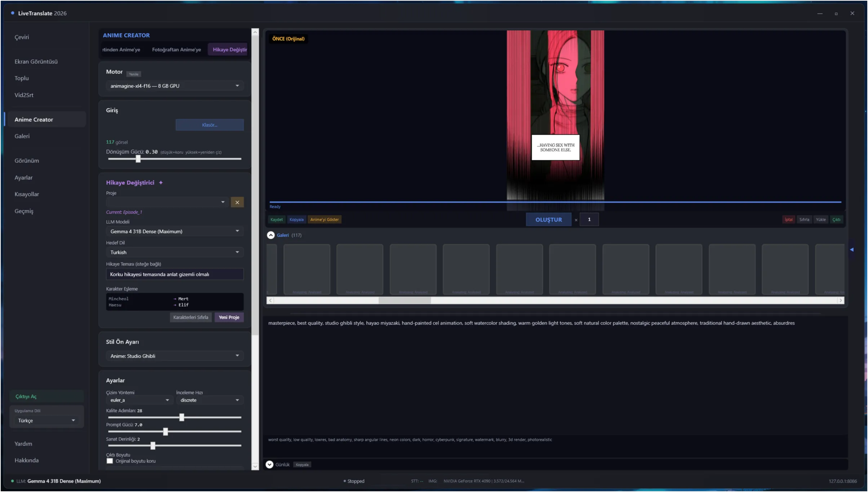Click the Sanat Derinliği slider handle
868x492 pixels.
(153, 446)
